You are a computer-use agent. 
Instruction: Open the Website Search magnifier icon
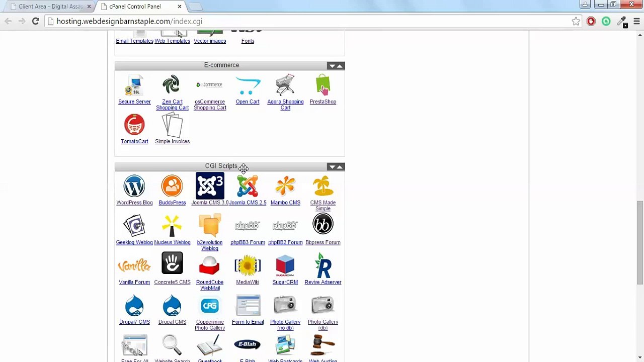172,345
